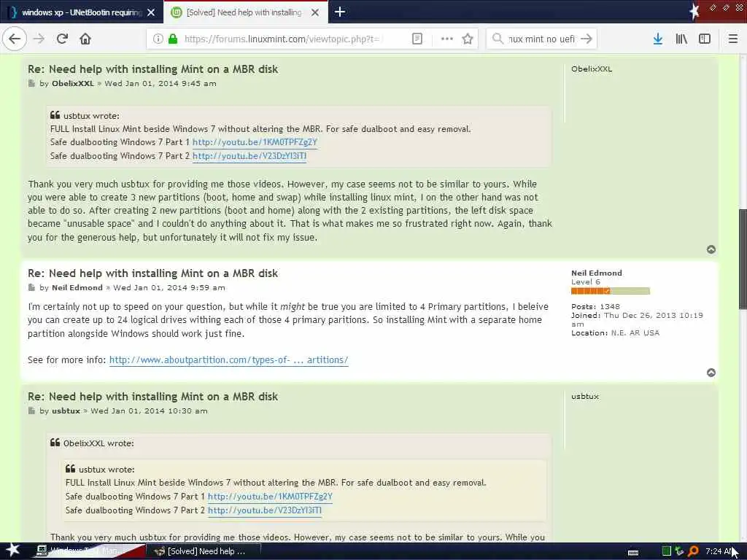
Task: Click the star icon in title bar
Action: 694,12
